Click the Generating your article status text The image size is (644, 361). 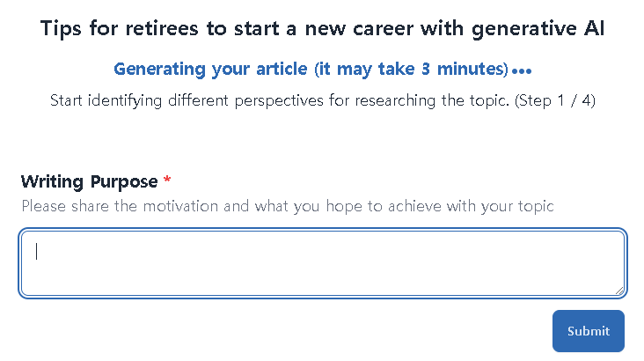pyautogui.click(x=211, y=70)
